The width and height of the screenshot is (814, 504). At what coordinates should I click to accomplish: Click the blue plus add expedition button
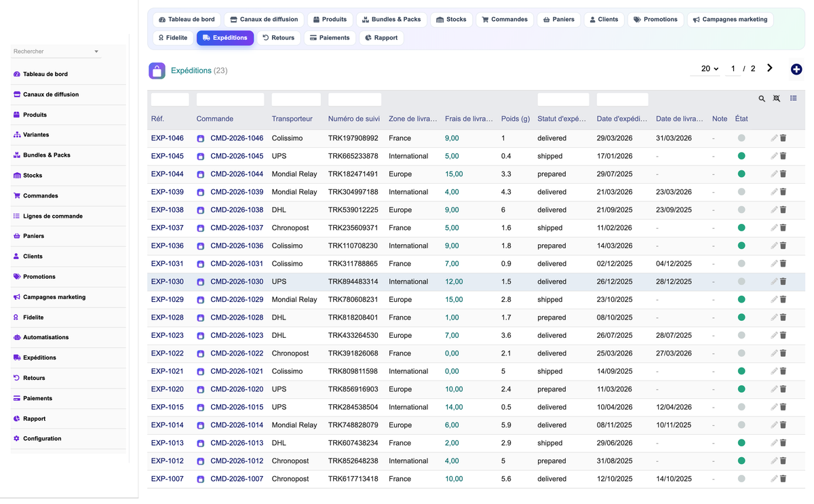point(796,69)
